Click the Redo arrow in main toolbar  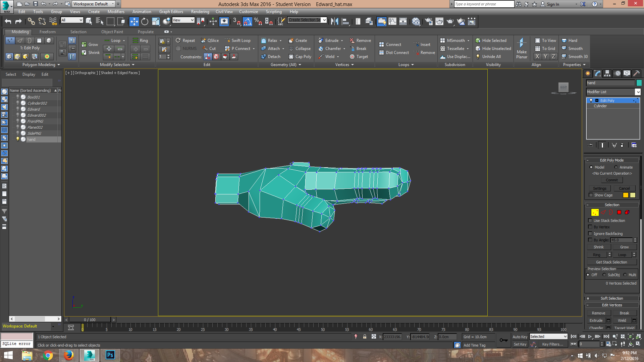click(19, 21)
